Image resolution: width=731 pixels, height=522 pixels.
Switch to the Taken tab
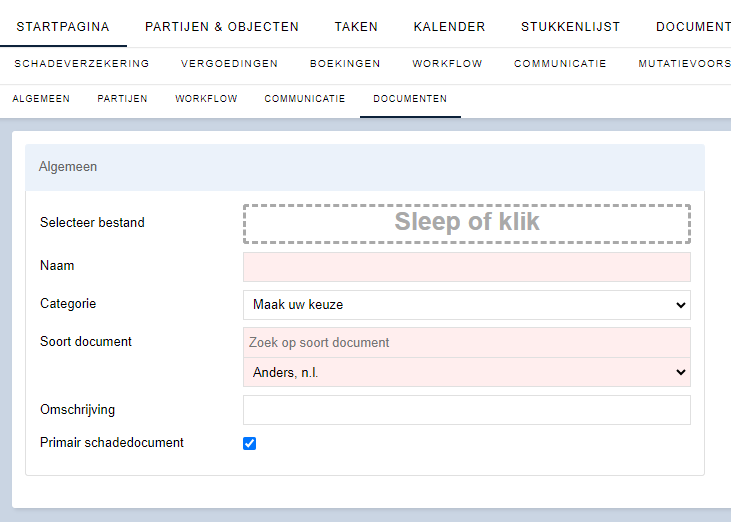tap(356, 27)
